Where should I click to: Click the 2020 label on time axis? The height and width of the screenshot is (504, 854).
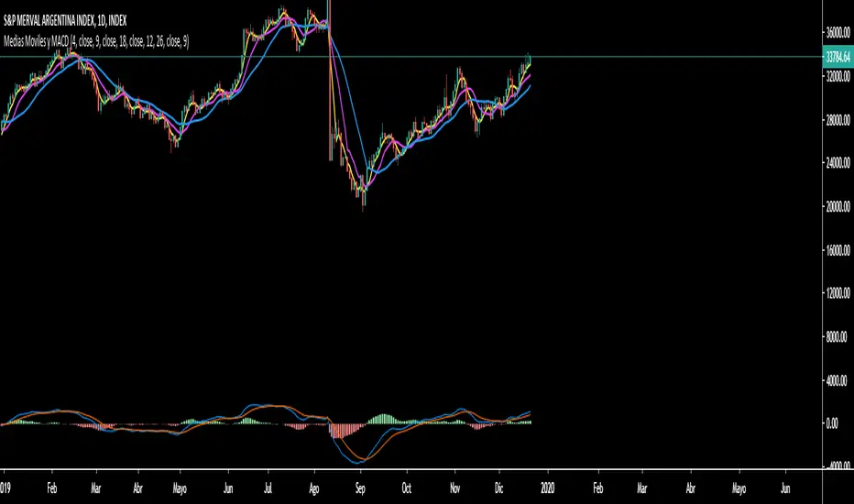coord(547,488)
